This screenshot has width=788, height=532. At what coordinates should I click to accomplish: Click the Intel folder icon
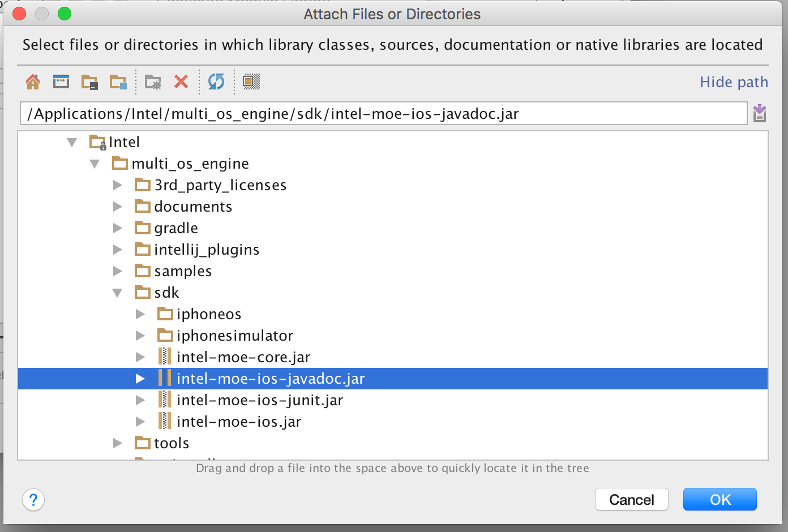(98, 142)
